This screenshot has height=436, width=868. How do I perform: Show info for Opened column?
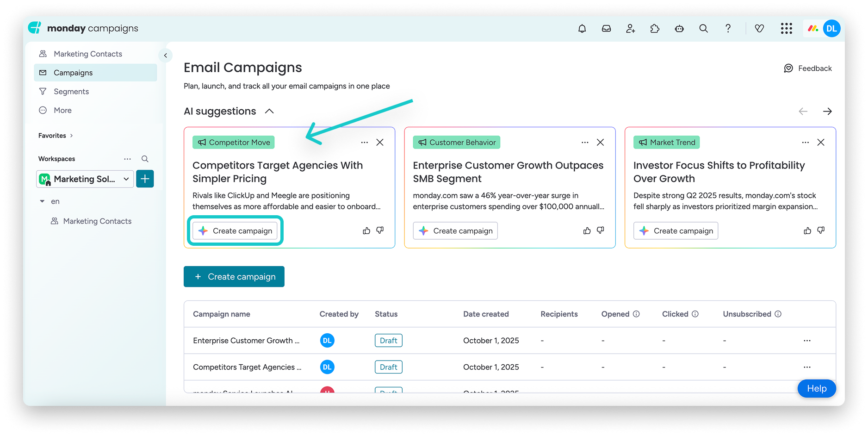point(636,314)
